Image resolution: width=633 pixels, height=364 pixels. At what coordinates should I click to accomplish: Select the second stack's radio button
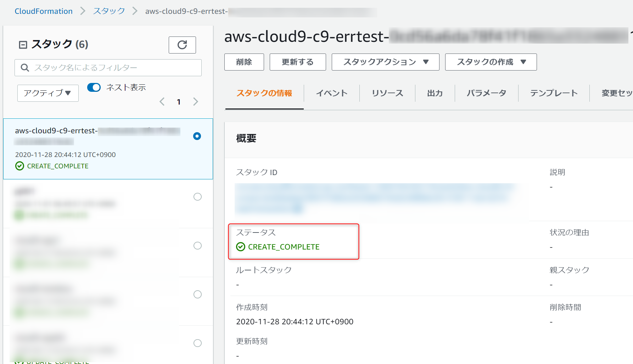pos(197,197)
